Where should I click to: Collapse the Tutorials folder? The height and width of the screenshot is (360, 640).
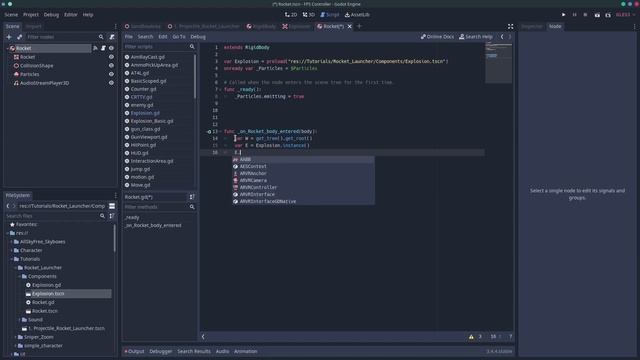coord(11,259)
